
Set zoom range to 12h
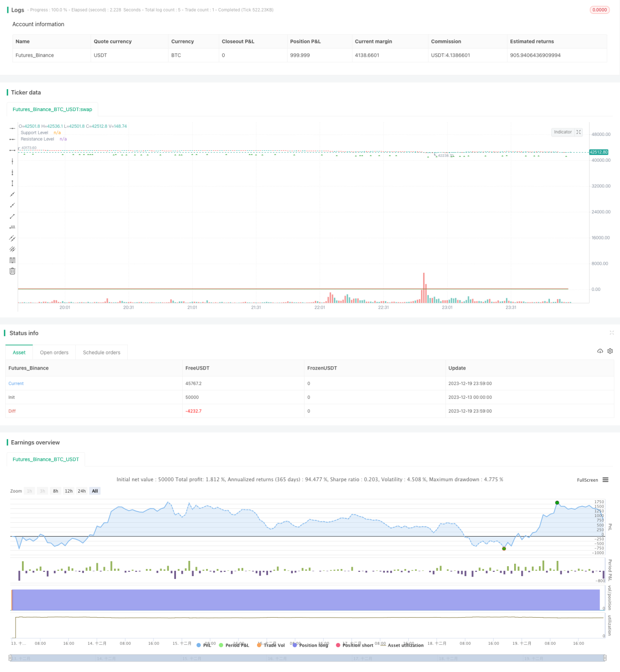(x=69, y=491)
